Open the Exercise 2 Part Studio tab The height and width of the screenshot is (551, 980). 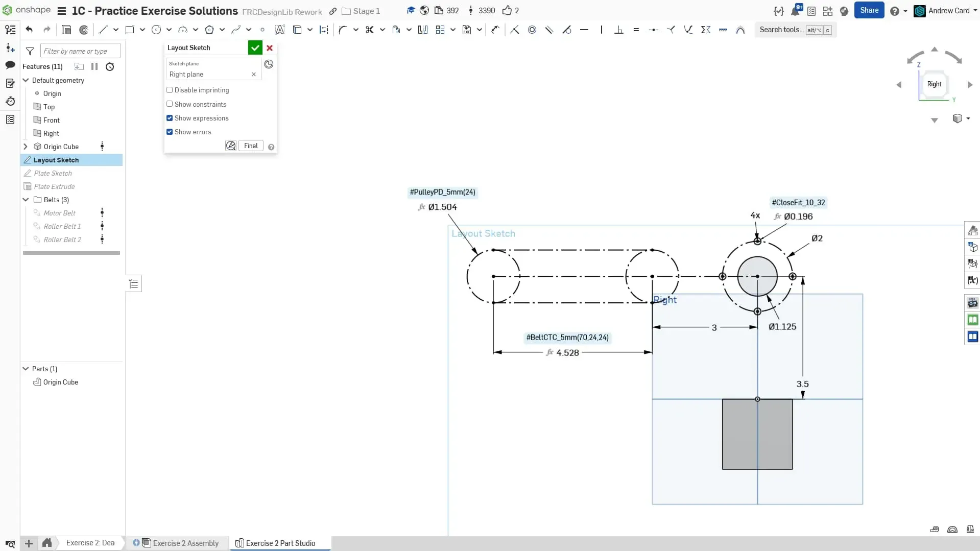tap(280, 543)
